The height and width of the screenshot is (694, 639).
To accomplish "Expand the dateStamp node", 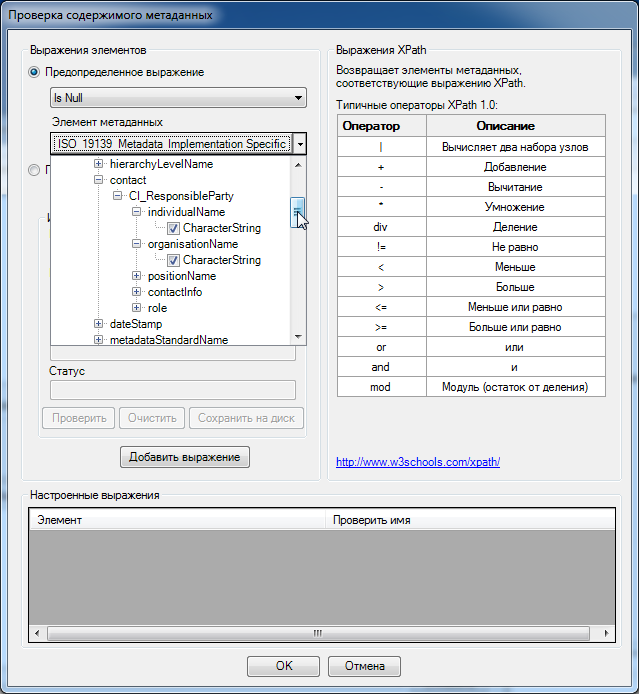I will click(99, 324).
